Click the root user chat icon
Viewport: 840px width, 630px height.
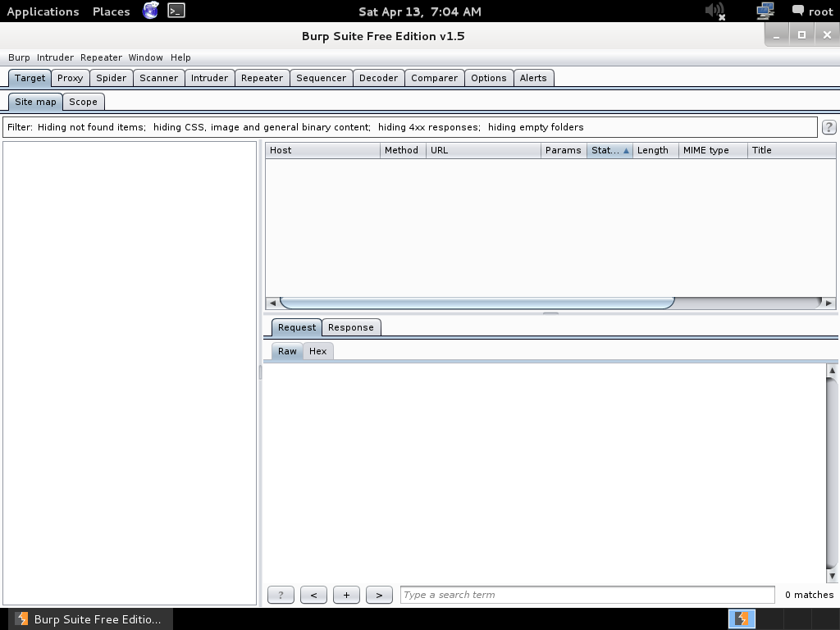coord(798,10)
